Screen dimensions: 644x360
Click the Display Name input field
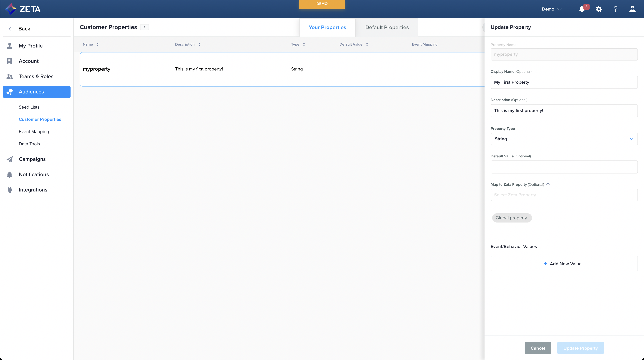click(x=564, y=82)
